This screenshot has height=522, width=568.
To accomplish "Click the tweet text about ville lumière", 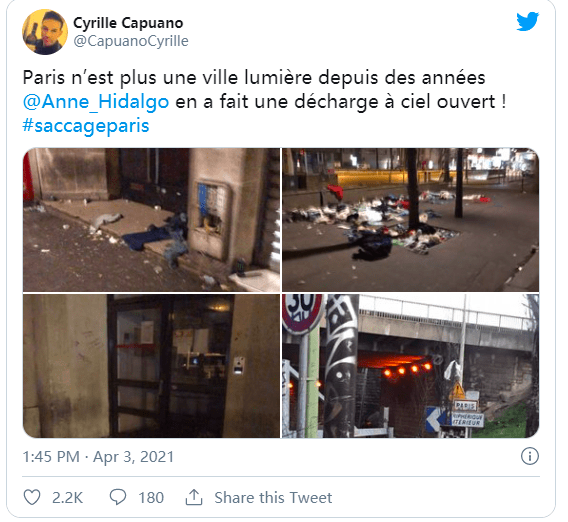I will click(264, 102).
